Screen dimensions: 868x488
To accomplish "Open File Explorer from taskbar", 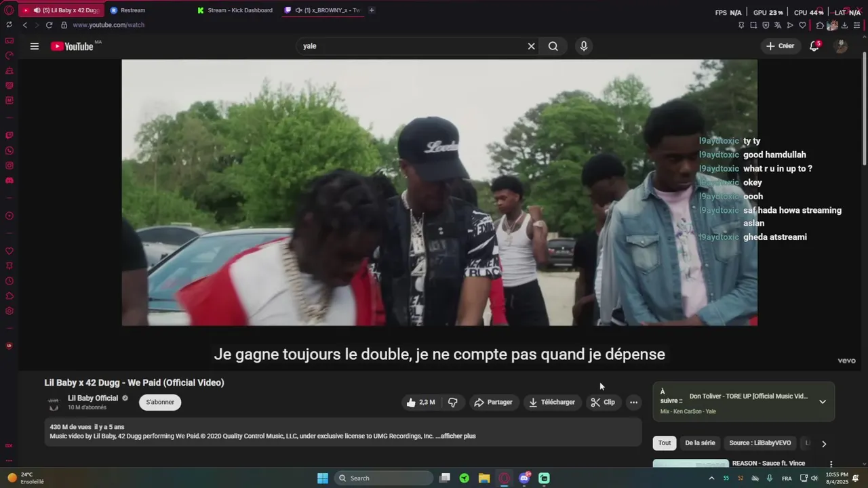I will [484, 478].
